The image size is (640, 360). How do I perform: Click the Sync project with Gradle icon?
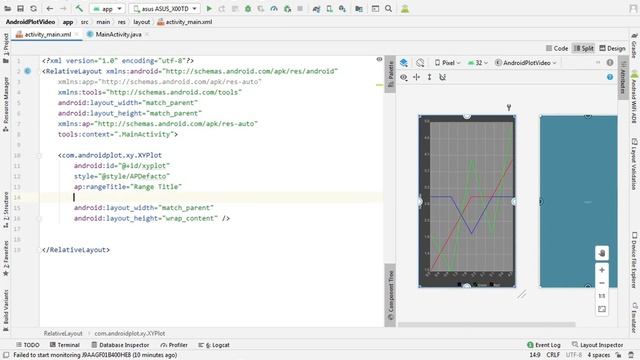[316, 9]
